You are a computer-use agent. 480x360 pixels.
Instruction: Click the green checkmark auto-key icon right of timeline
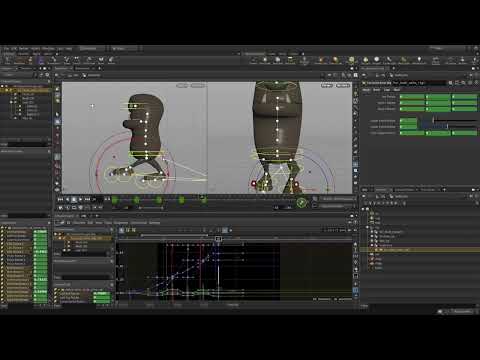tap(301, 203)
